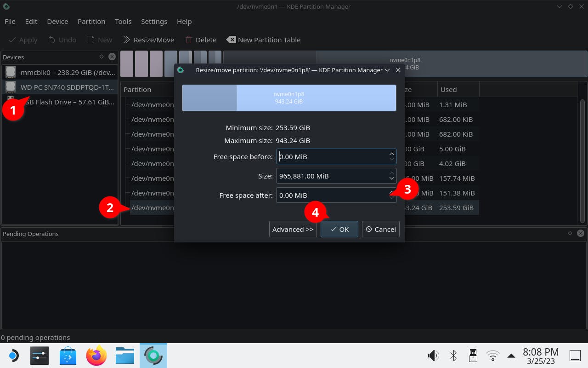588x368 pixels.
Task: Open the Settings menu
Action: tap(154, 22)
